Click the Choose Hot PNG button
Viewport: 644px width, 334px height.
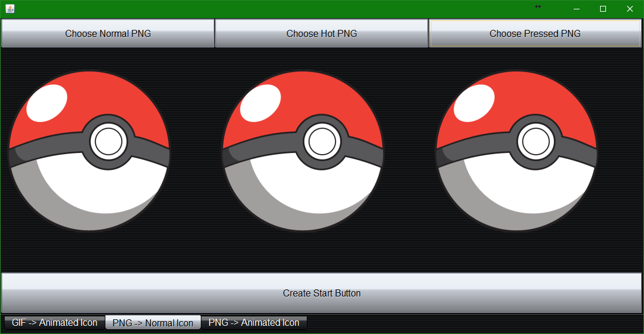tap(321, 33)
